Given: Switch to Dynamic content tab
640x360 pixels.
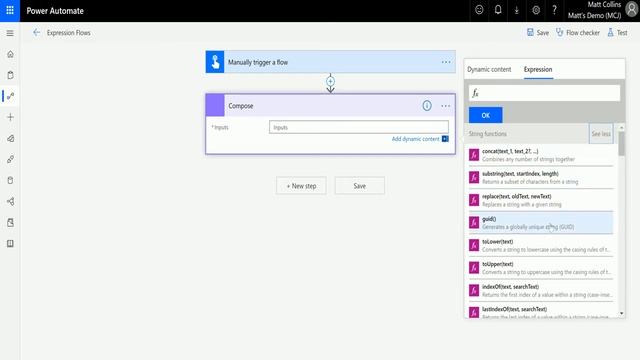Looking at the screenshot, I should pos(489,69).
